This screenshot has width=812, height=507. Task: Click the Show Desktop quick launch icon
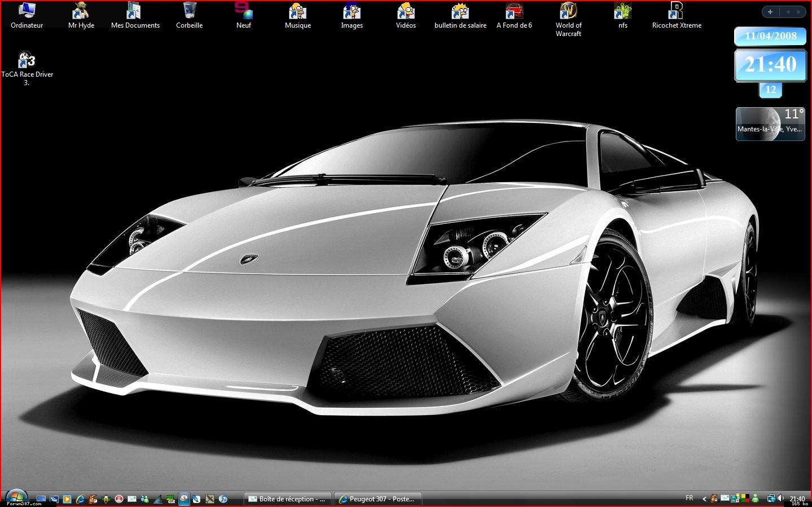[41, 499]
